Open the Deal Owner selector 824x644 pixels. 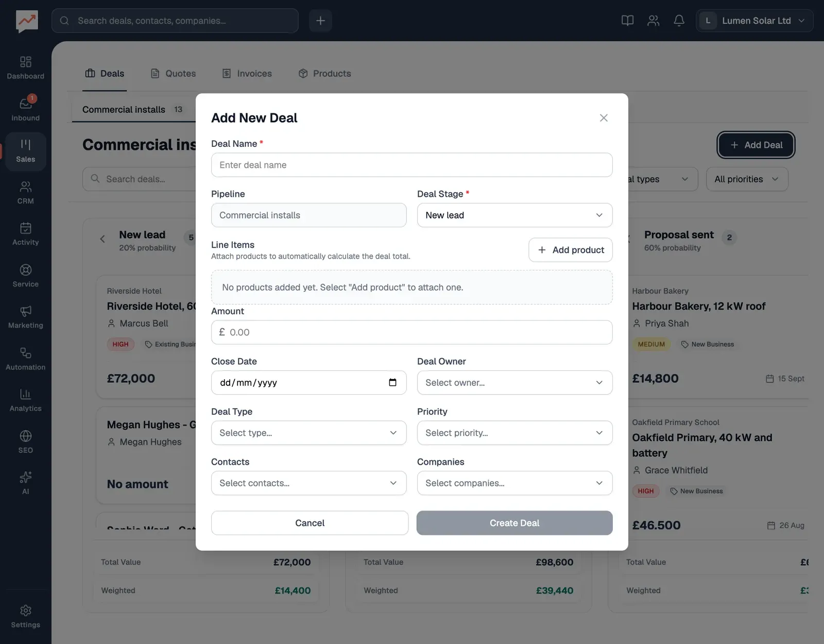[514, 382]
